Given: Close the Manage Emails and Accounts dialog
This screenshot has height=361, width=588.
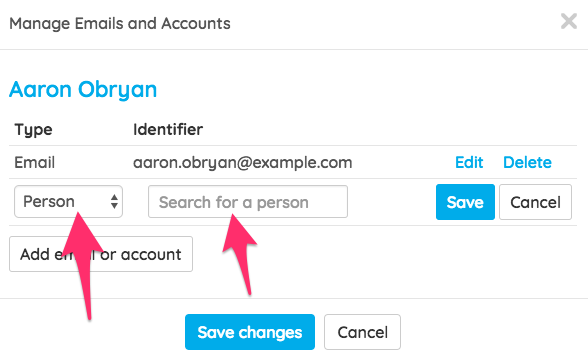Looking at the screenshot, I should pyautogui.click(x=568, y=21).
